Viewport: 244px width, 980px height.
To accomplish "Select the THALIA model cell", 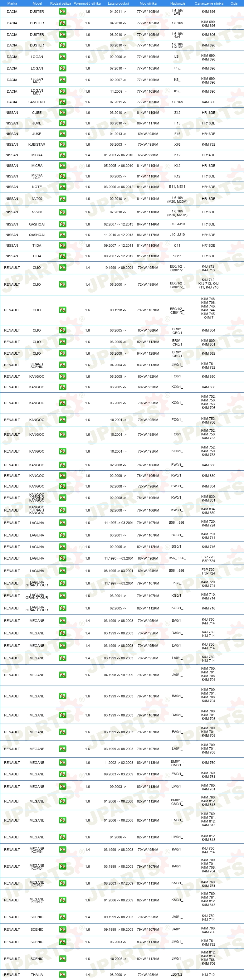I will [37, 975].
